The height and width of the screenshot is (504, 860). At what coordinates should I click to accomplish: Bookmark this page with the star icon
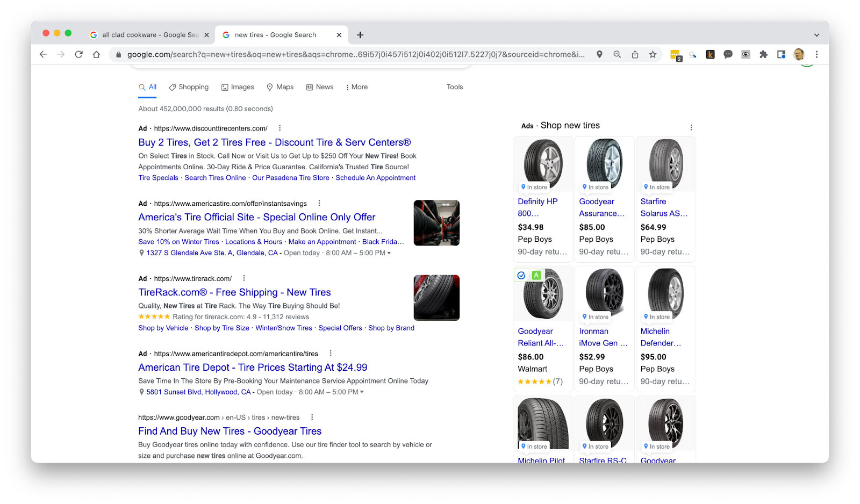[653, 54]
